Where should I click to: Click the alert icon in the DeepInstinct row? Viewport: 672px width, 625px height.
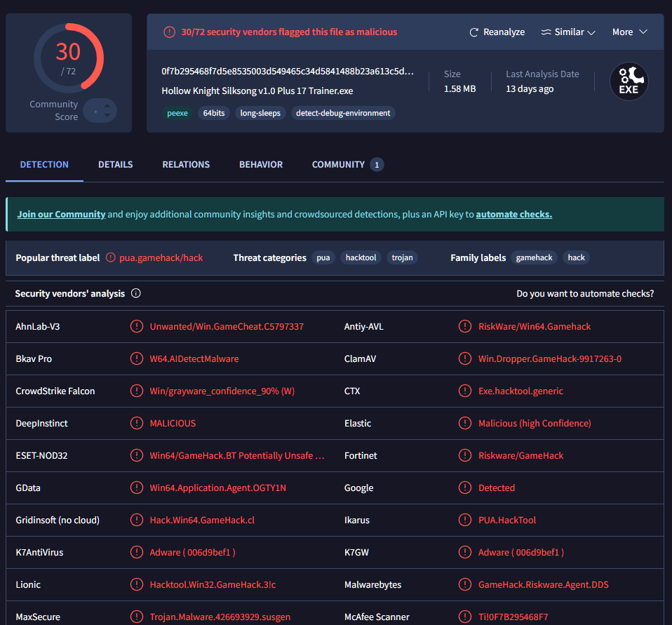[136, 423]
